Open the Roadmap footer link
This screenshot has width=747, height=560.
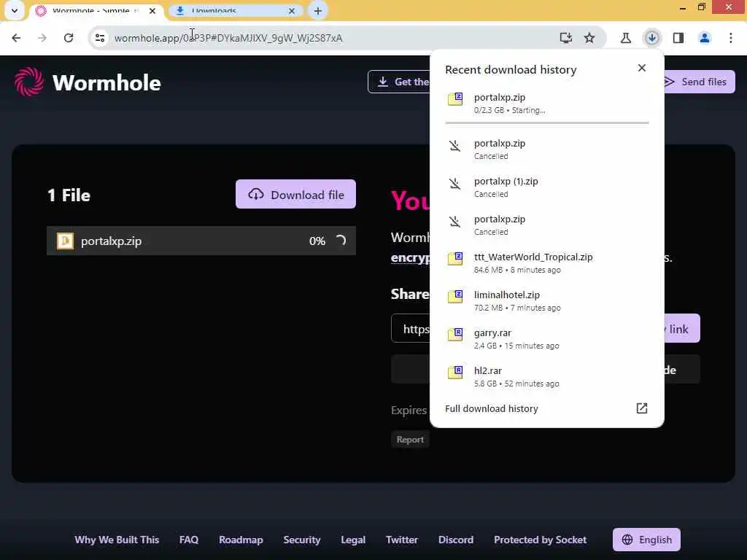click(241, 540)
